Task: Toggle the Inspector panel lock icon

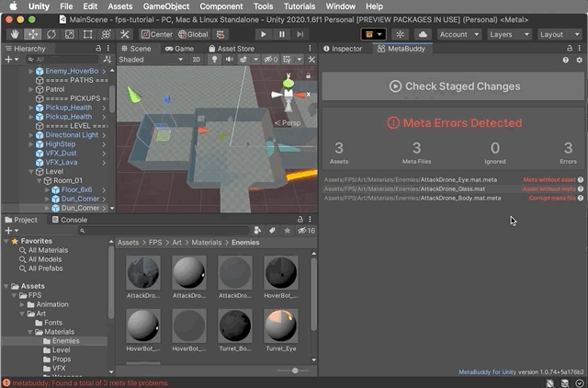Action: click(x=568, y=48)
